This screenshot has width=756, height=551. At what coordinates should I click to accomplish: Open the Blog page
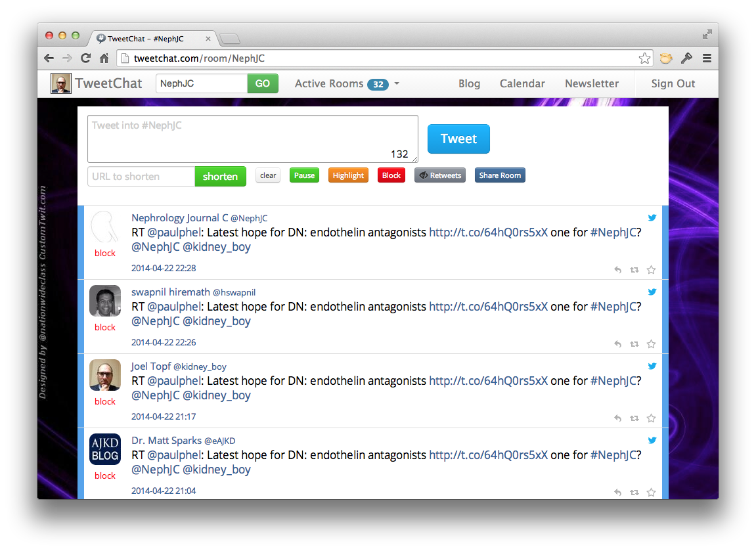[469, 83]
